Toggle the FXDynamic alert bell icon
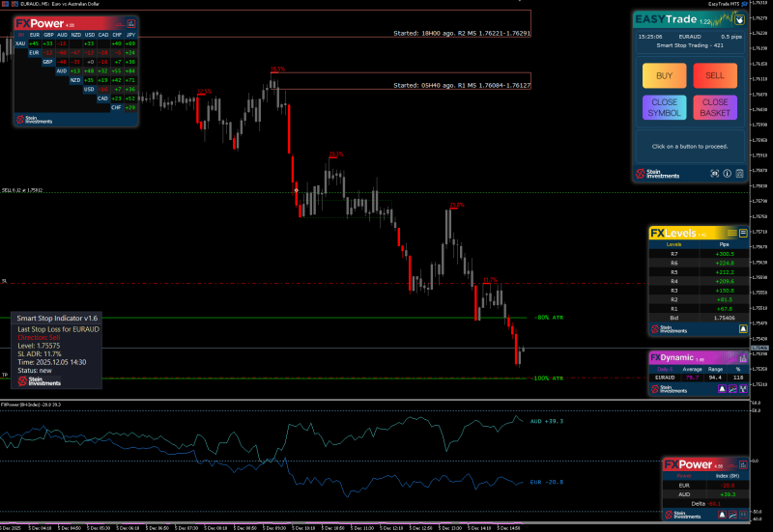Screen dimensions: 773x532 coord(722,389)
